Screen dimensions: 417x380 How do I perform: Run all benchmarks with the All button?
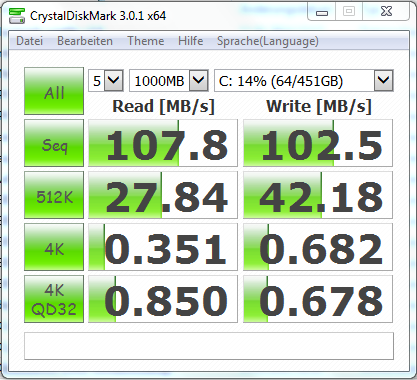(x=54, y=91)
